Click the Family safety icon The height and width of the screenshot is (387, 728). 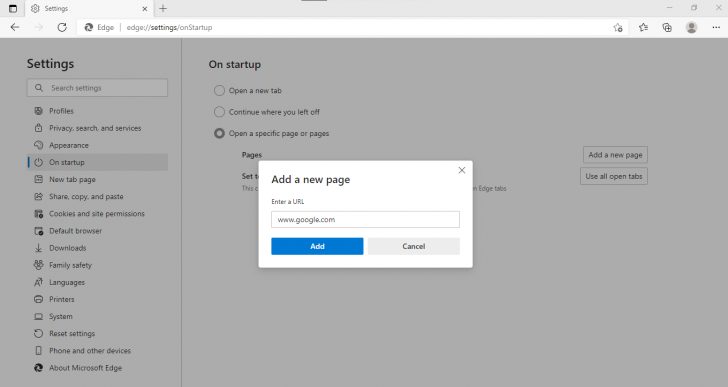pyautogui.click(x=39, y=265)
